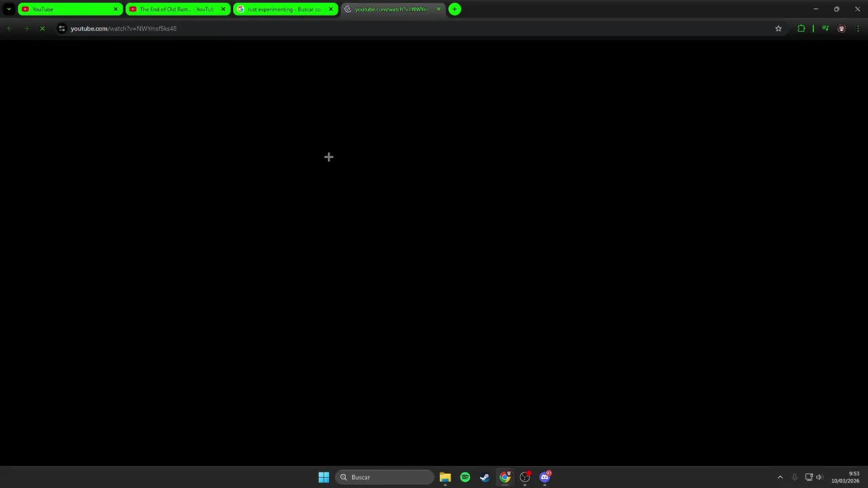Close The End of Old Rust tab
This screenshot has width=868, height=488.
coord(223,9)
